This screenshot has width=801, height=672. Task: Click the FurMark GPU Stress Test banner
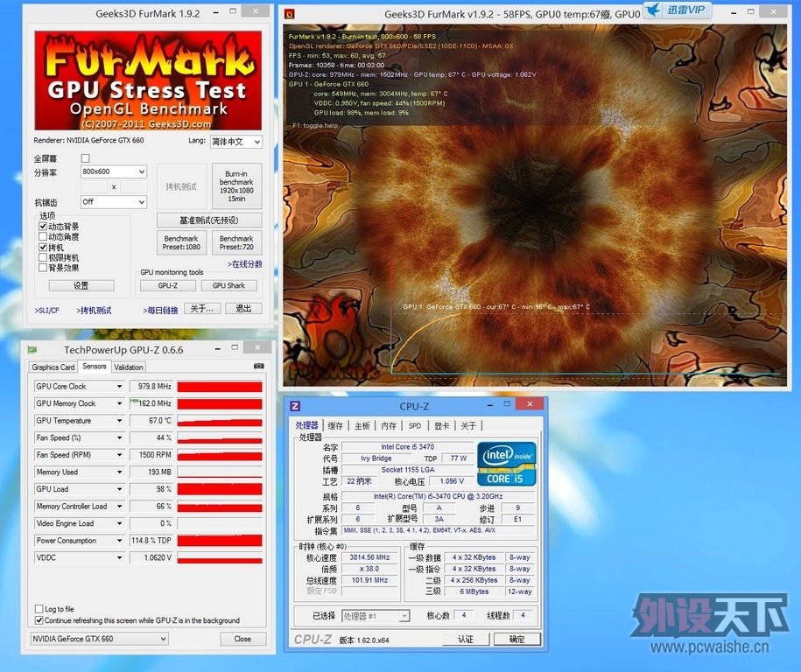point(148,80)
